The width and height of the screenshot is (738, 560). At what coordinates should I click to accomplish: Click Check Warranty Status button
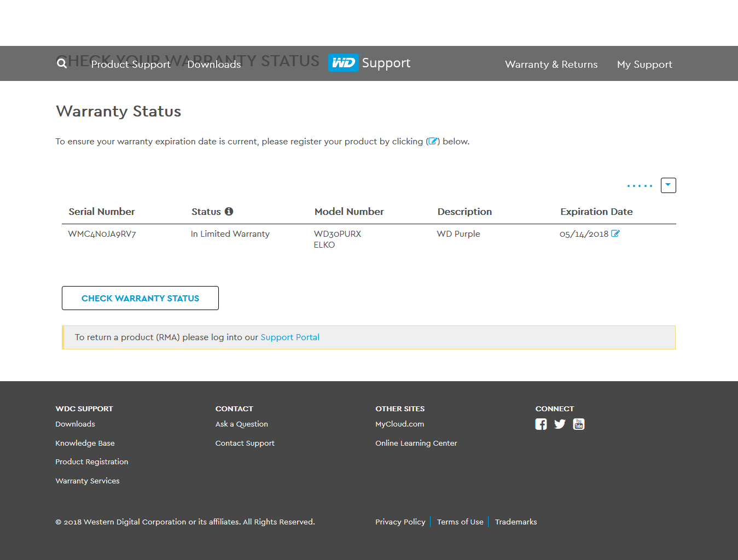[x=140, y=298]
